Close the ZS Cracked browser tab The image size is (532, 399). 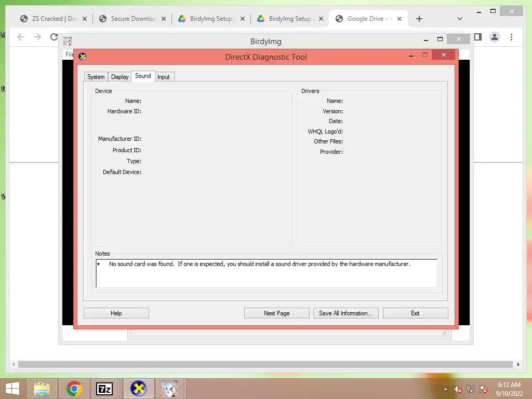[85, 19]
